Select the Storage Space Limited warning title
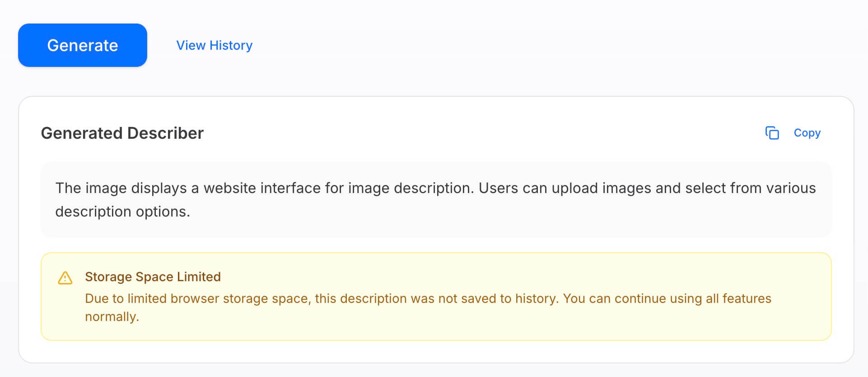868x377 pixels. [153, 277]
